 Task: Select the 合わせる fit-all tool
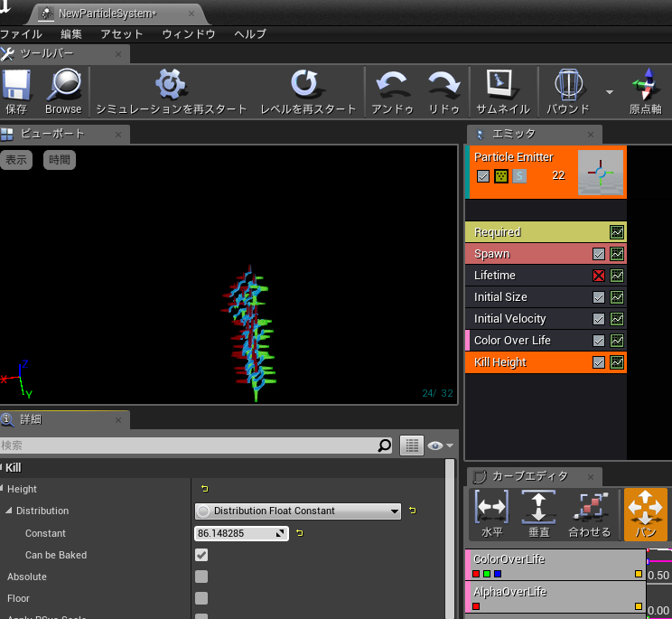590,514
